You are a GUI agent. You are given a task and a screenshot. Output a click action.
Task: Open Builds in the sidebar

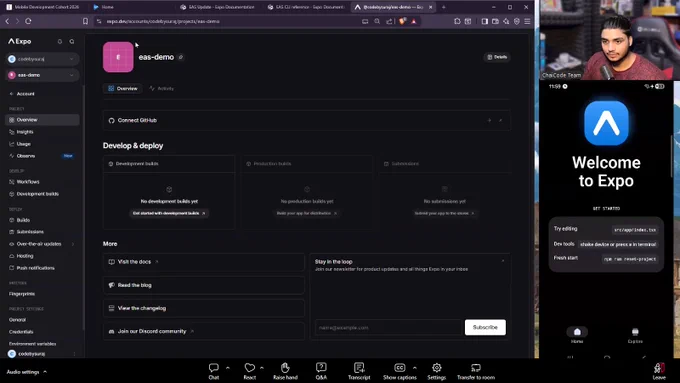pos(20,220)
